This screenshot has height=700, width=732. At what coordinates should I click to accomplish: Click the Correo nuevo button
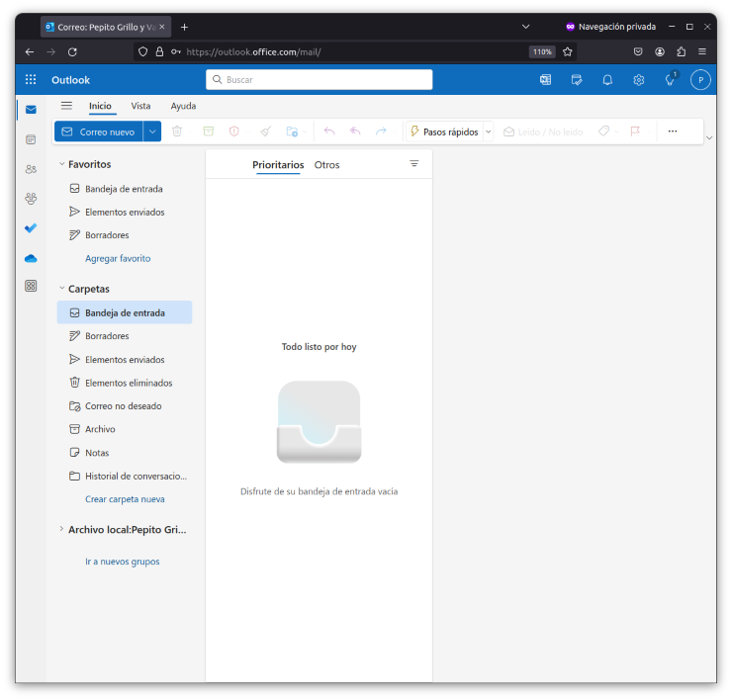99,131
